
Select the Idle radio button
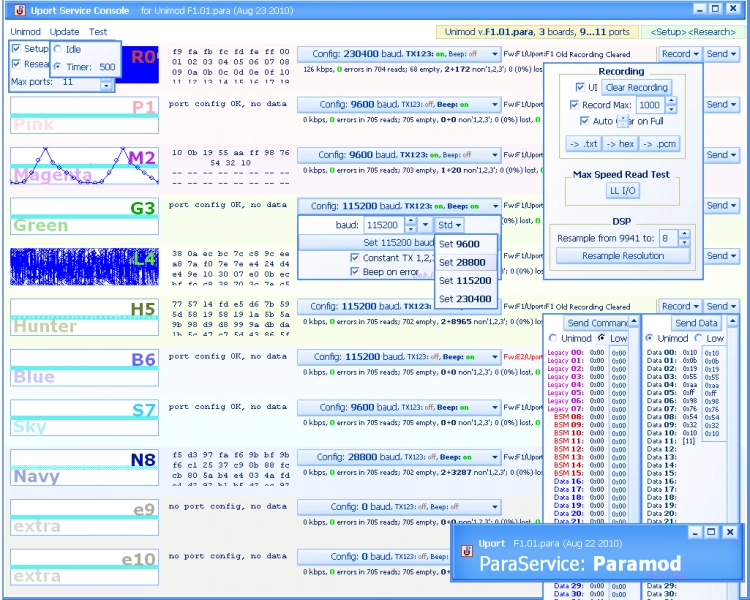point(57,48)
